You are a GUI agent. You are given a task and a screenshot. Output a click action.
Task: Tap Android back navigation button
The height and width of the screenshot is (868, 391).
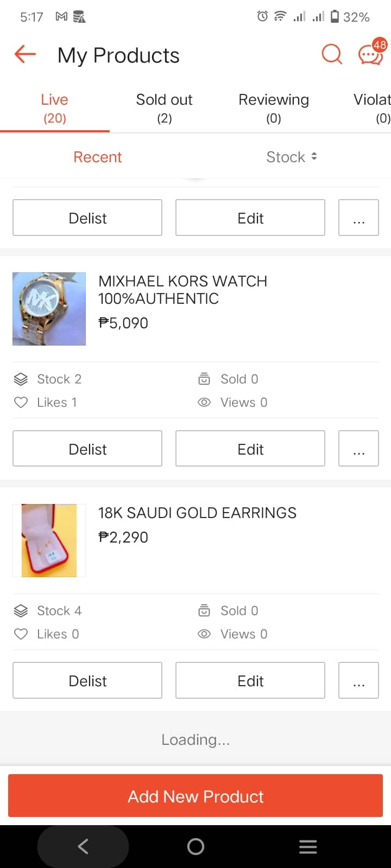pyautogui.click(x=83, y=846)
